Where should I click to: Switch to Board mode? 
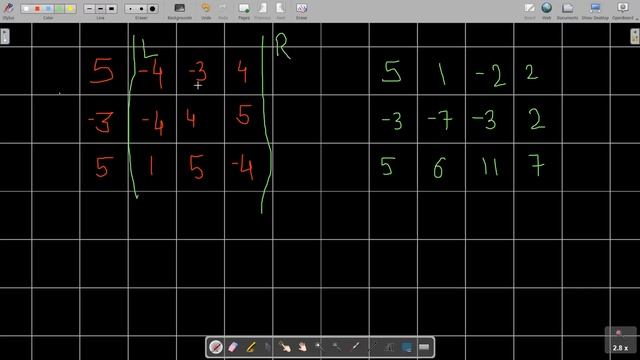(530, 10)
